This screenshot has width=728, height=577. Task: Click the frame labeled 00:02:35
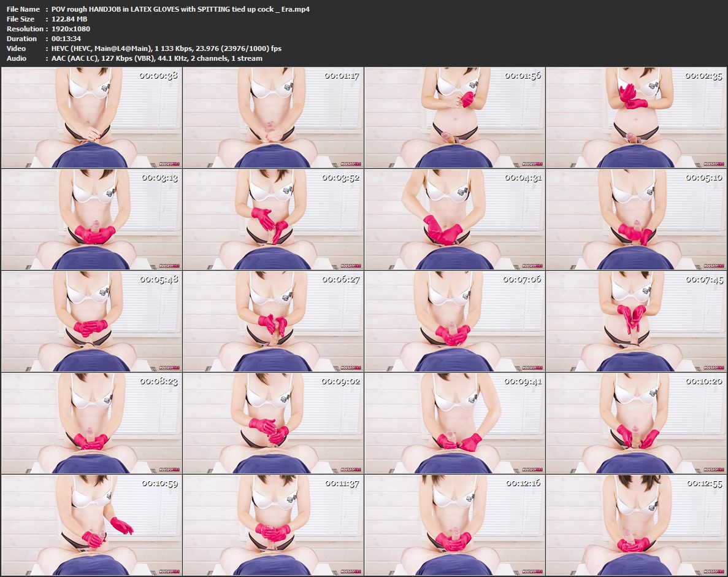636,117
